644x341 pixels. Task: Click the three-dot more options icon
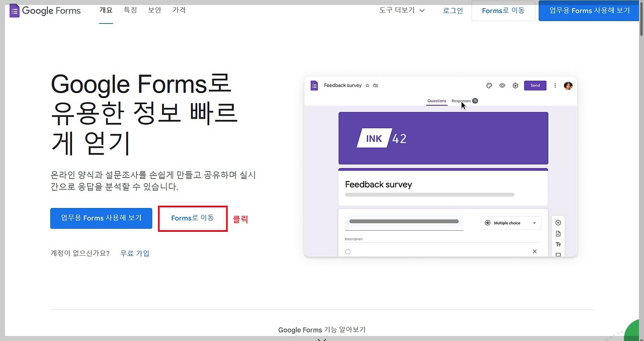pos(555,86)
